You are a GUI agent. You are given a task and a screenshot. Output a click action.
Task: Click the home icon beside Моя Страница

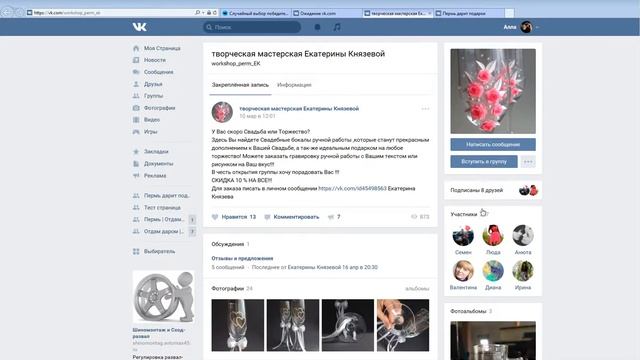pos(136,48)
